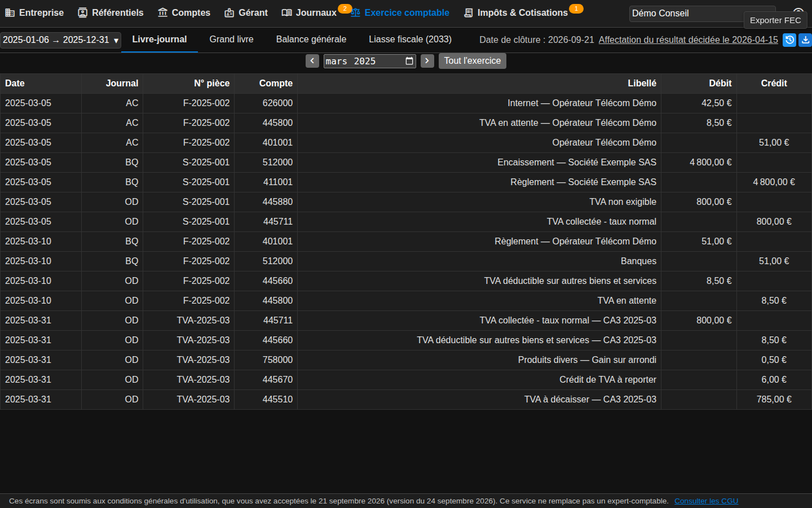Click the mars 2025 month field
Viewport: 812px width, 508px height.
pos(369,61)
